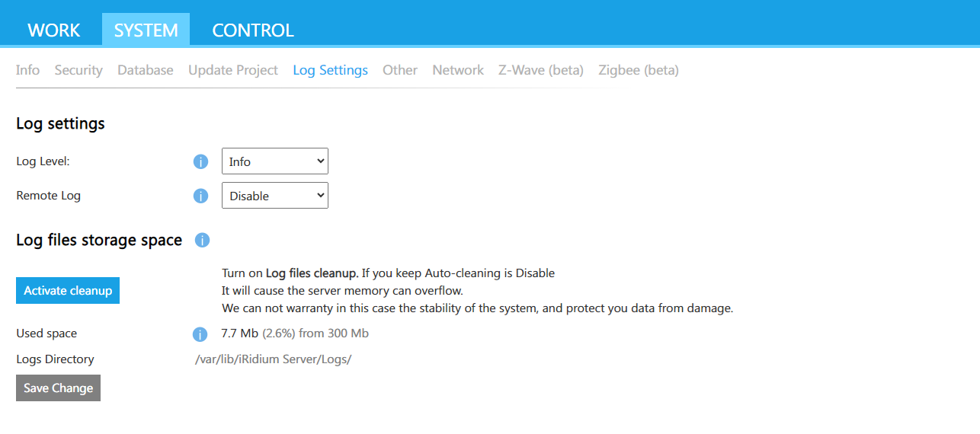Open the Zigbee (beta) tab

(639, 70)
